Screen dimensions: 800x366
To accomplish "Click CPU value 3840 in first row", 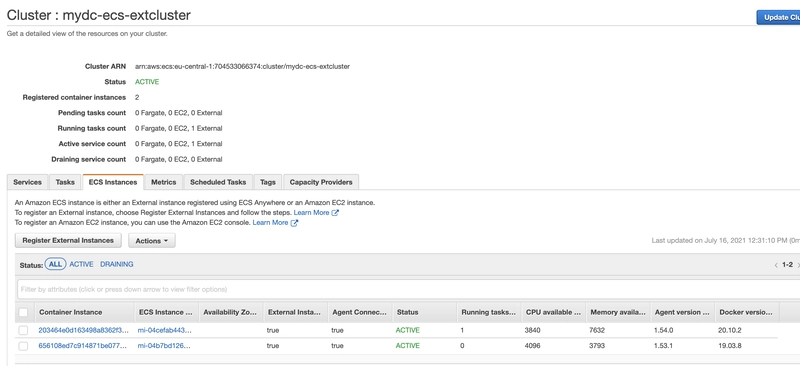I will (533, 330).
